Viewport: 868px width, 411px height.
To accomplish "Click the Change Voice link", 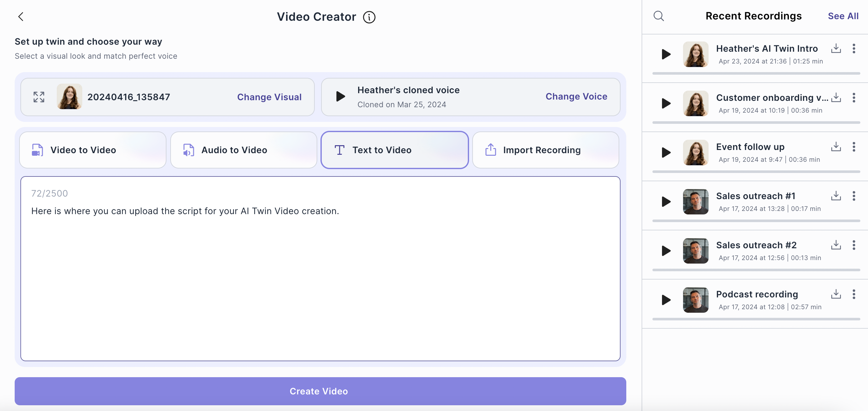I will [x=576, y=96].
